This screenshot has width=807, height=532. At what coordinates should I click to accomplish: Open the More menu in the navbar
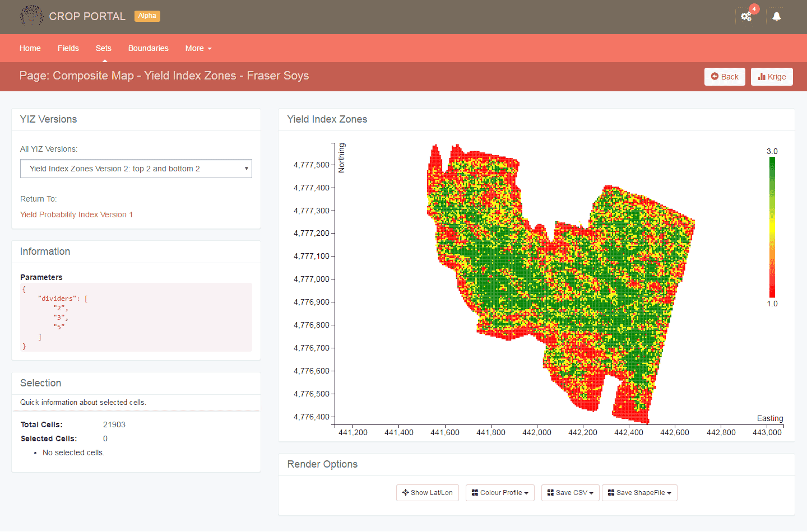[198, 48]
